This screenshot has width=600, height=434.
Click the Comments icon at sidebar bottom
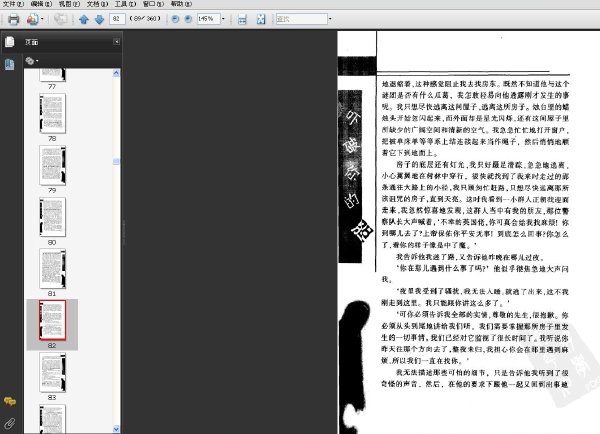coord(10,401)
